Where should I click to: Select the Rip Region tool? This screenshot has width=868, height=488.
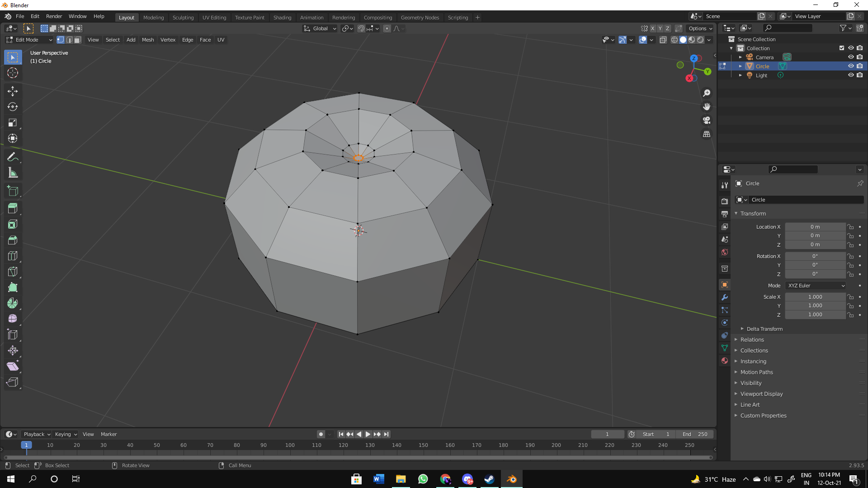click(x=13, y=382)
